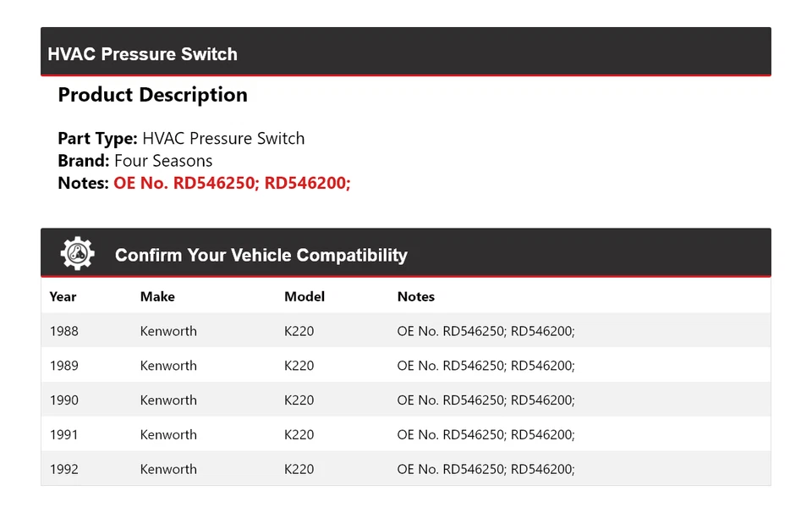Click K220 model in the 1990 row

299,400
